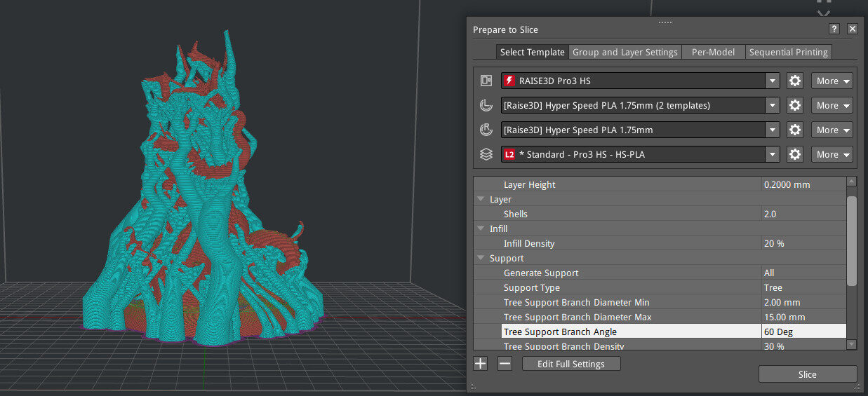Select the Support Type setting label
The height and width of the screenshot is (396, 868).
532,288
